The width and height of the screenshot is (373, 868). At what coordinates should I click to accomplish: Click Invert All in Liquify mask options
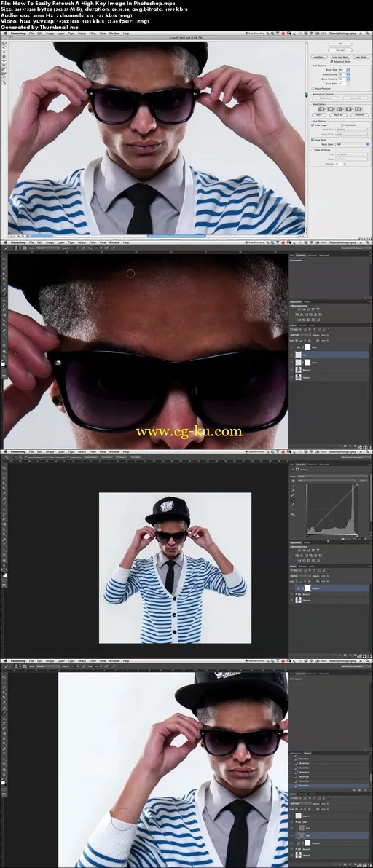pos(360,114)
